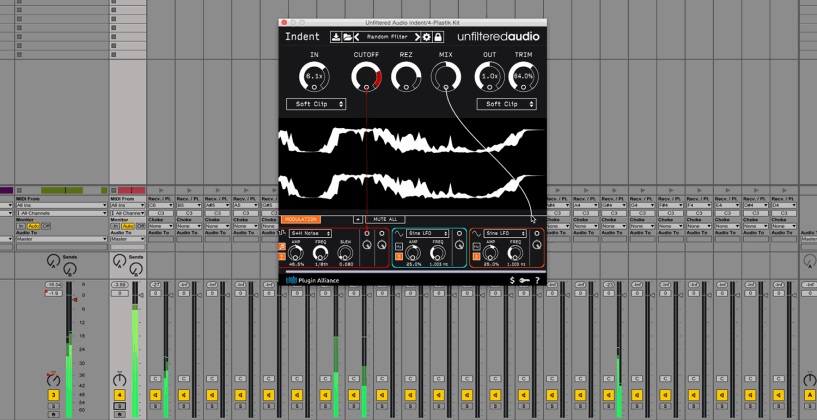
Task: Open the input Soft Clip dropdown
Action: (316, 104)
